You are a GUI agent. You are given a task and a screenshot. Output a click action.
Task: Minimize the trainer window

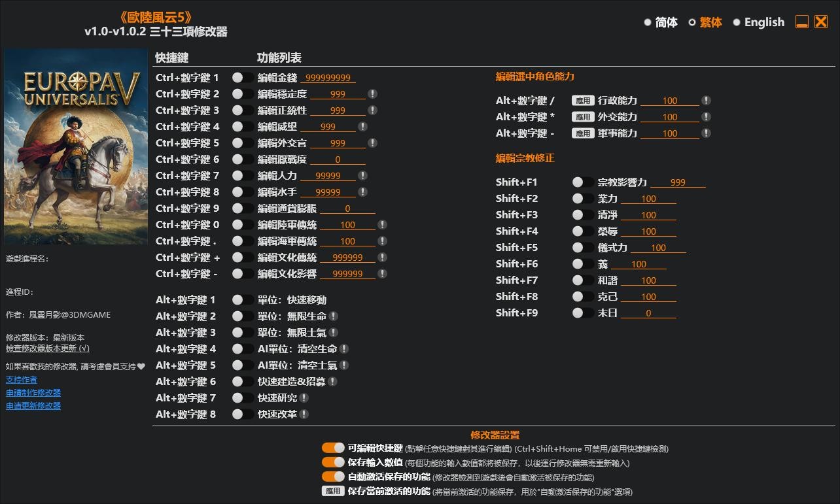802,22
